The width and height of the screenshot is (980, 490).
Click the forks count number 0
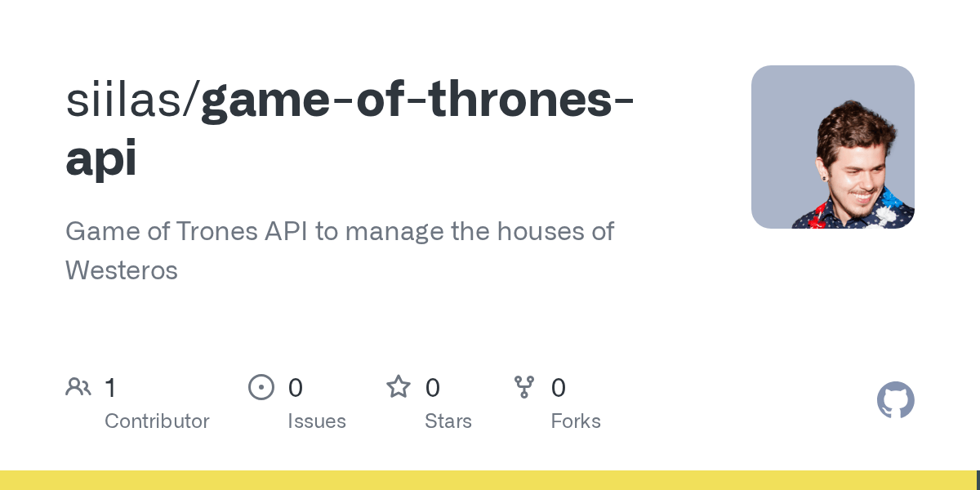(559, 388)
